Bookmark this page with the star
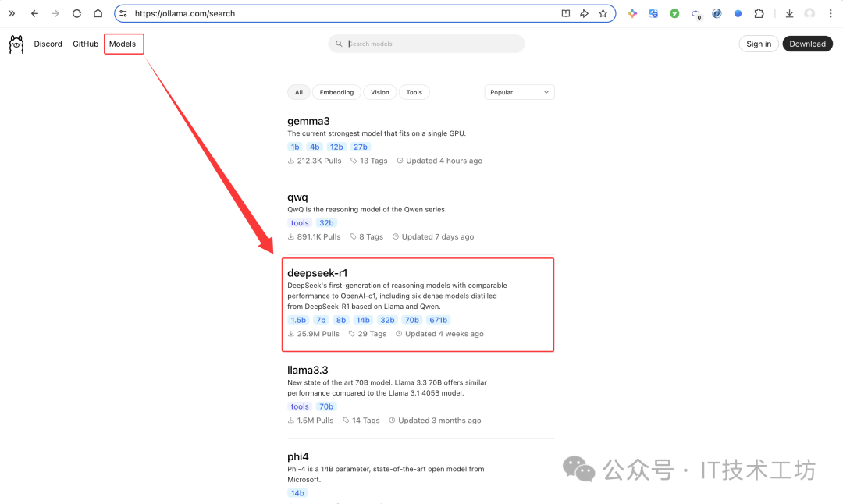Image resolution: width=843 pixels, height=504 pixels. click(603, 13)
